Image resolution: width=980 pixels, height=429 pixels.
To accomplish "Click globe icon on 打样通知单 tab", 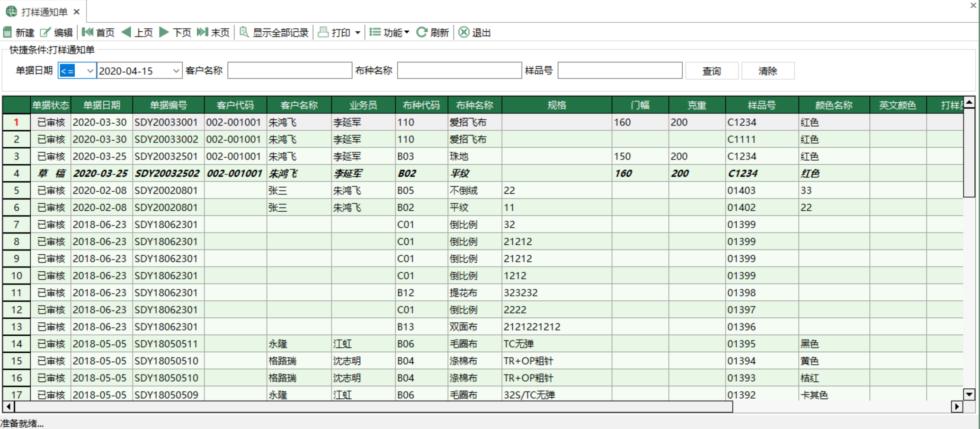I will click(x=11, y=11).
